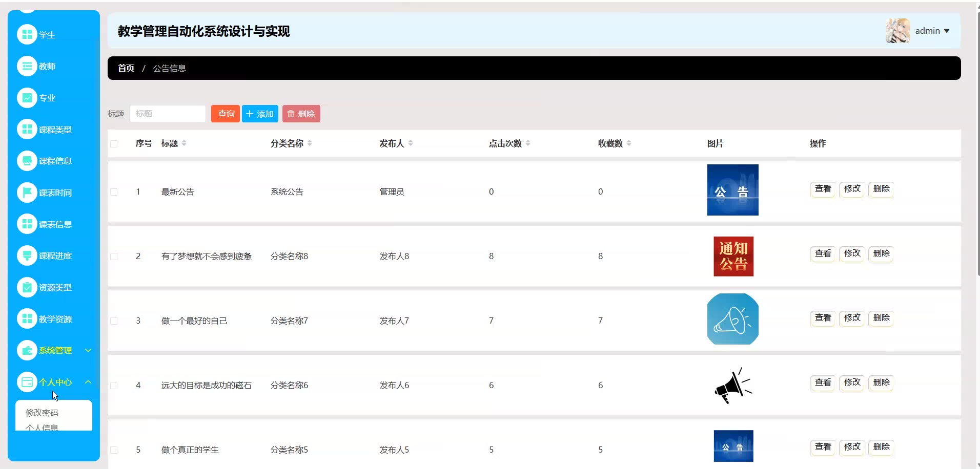Click 修改 for 有了梦想就不会感到疲惫
Screen dimensions: 980x469
[852, 253]
